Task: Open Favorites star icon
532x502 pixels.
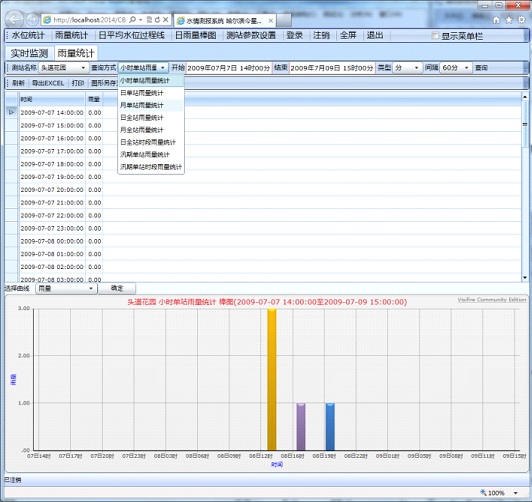Action: (x=509, y=20)
